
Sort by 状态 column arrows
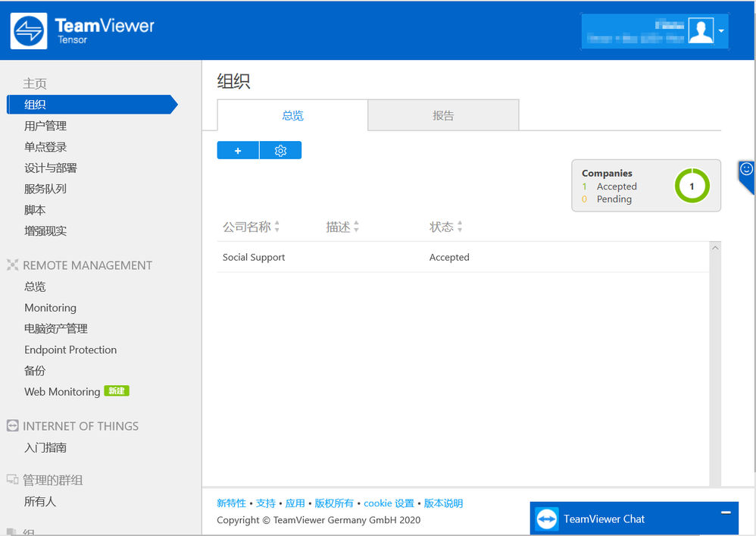pyautogui.click(x=460, y=227)
